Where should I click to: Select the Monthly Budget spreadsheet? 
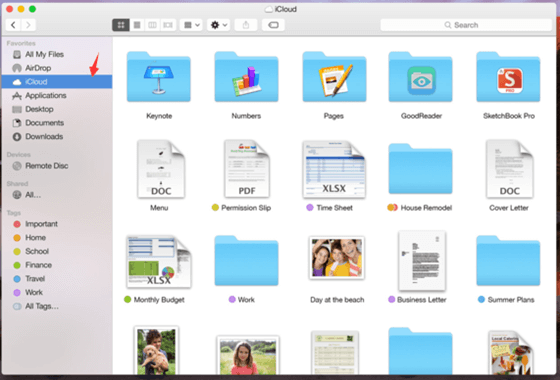coord(159,261)
